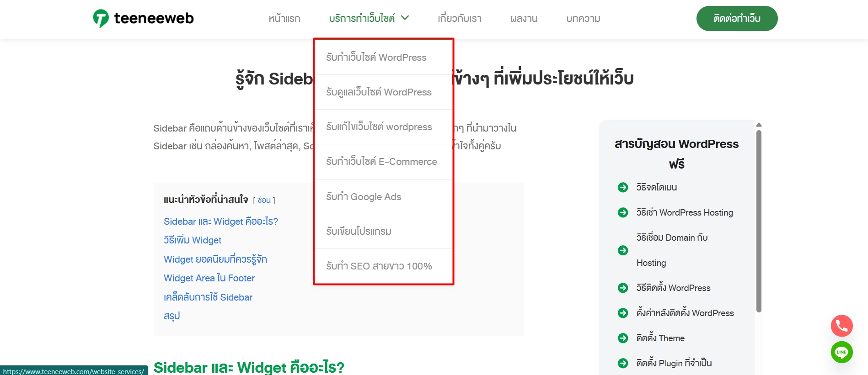Click the แนะนำหัวข้อที่น่าสนใจ contents title
Viewport: 868px width, 375px height.
tap(206, 200)
